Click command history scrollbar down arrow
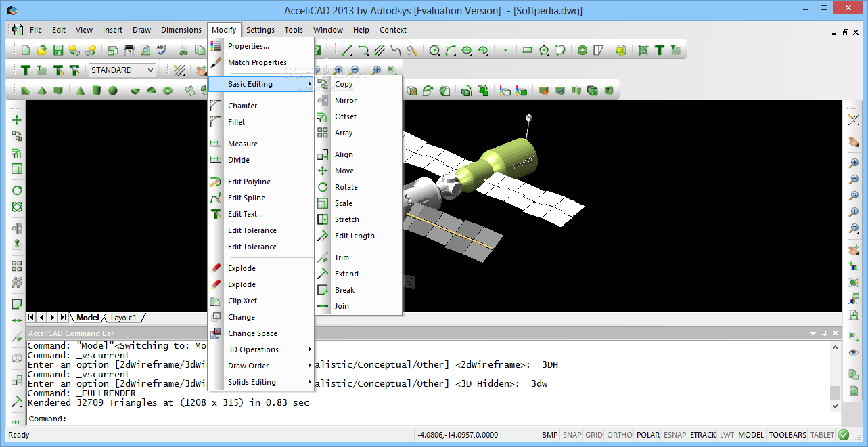The height and width of the screenshot is (447, 868). 835,405
